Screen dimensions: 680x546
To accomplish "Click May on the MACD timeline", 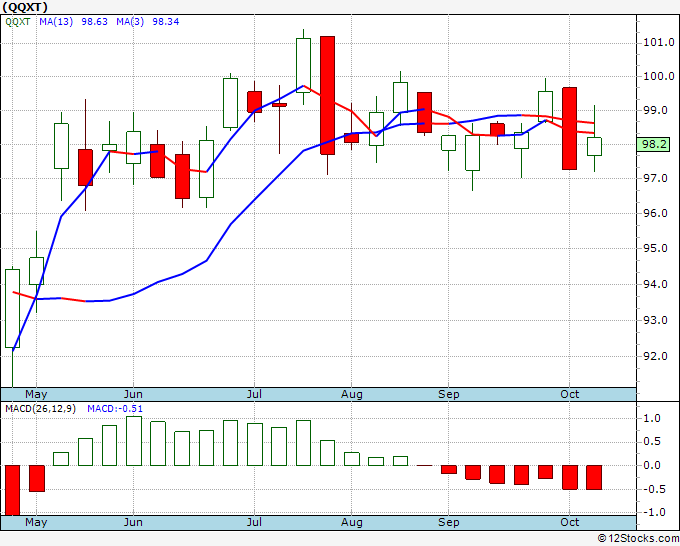I will 36,522.
